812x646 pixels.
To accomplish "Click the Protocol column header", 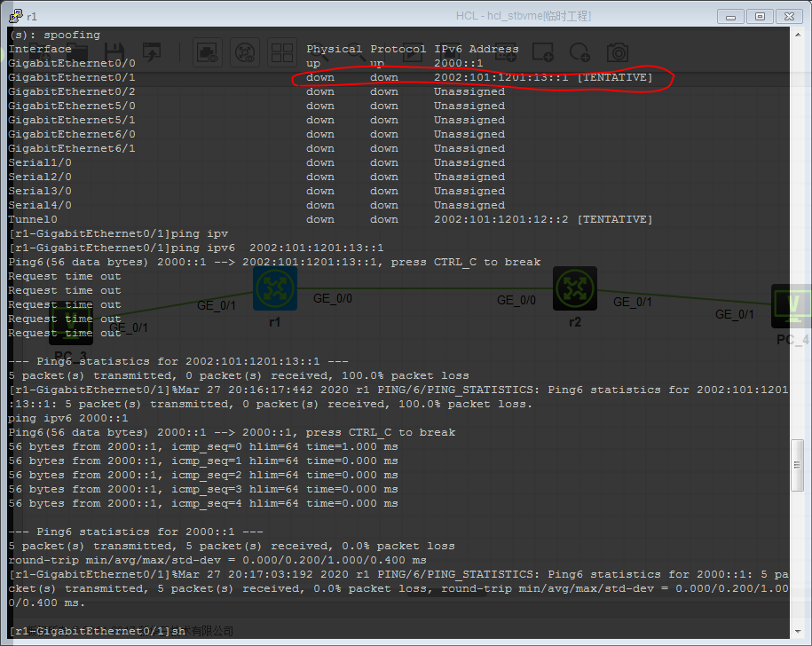I will (x=398, y=49).
